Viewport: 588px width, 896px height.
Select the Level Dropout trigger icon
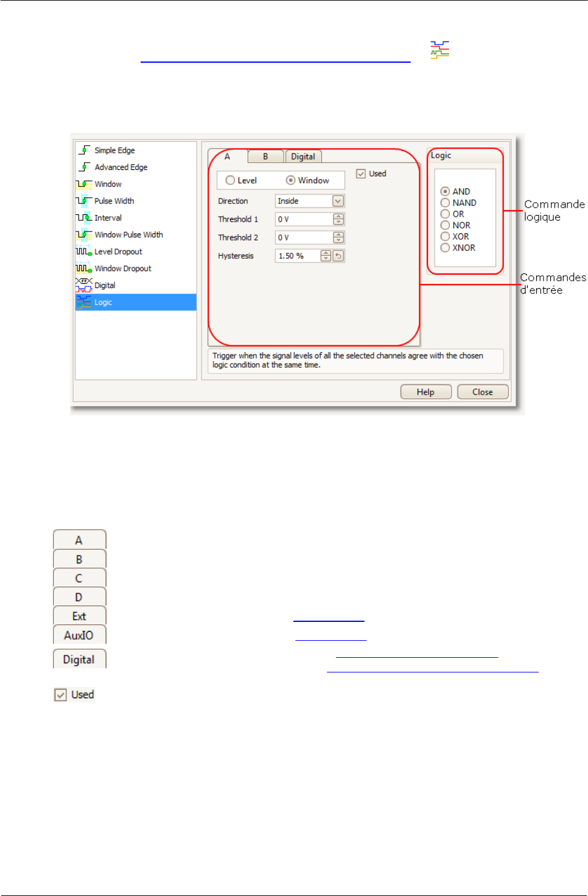tap(84, 252)
